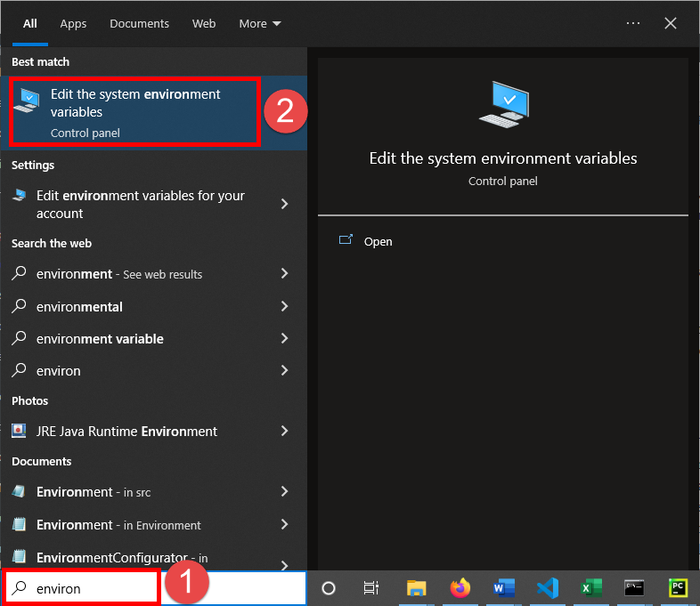Screen dimensions: 700x606
Task: Open the three-dot options menu
Action: 633,24
